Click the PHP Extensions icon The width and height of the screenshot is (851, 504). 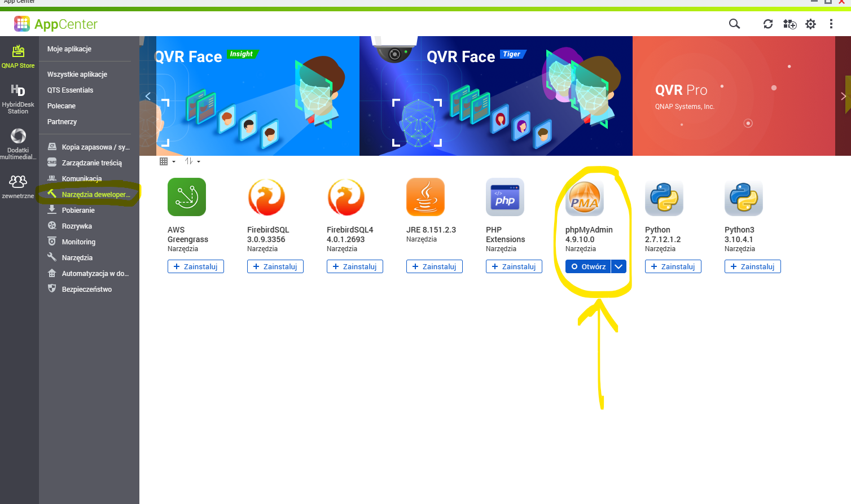(x=505, y=197)
